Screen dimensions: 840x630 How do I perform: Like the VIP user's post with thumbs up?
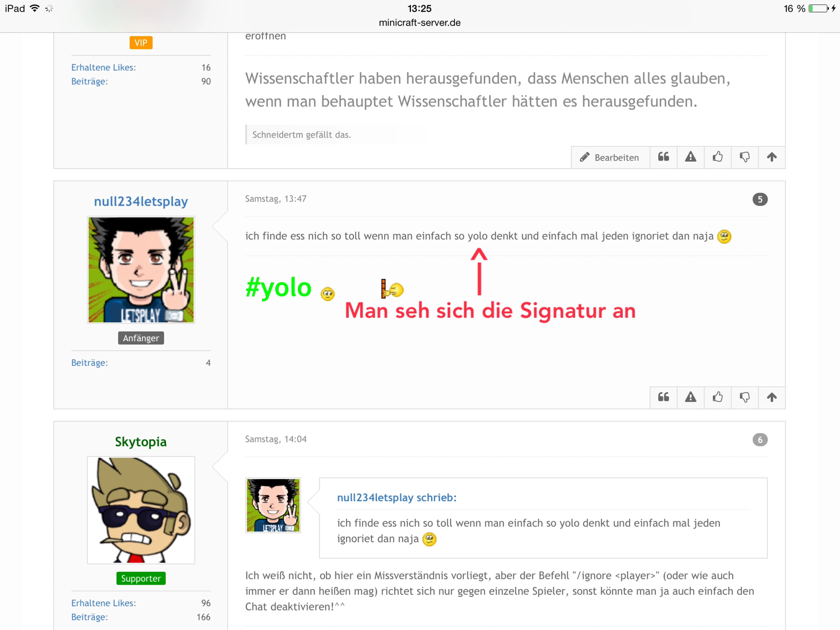click(717, 157)
